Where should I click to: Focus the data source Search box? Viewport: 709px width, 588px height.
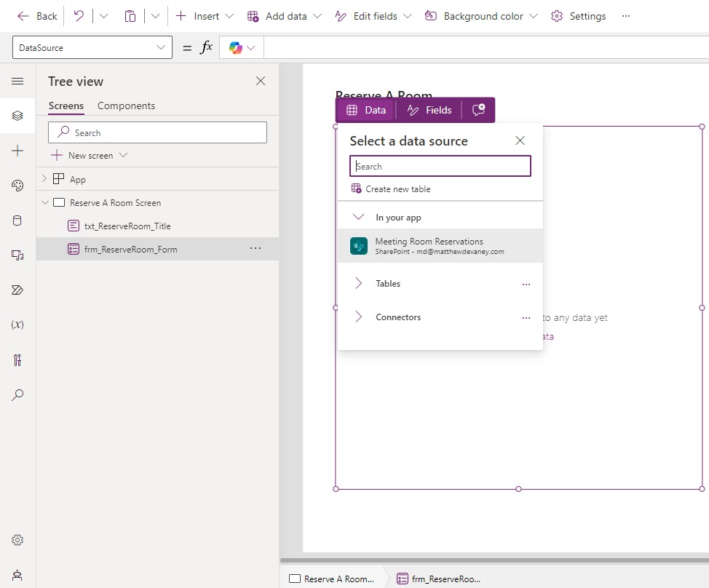click(x=440, y=167)
